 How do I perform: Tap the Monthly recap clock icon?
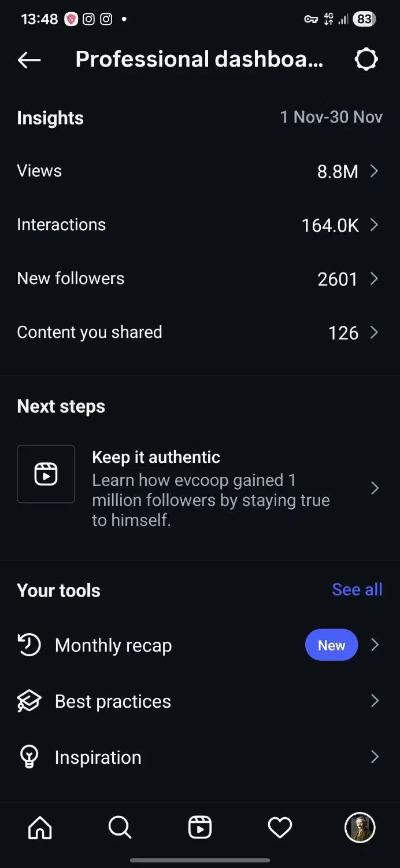coord(29,645)
